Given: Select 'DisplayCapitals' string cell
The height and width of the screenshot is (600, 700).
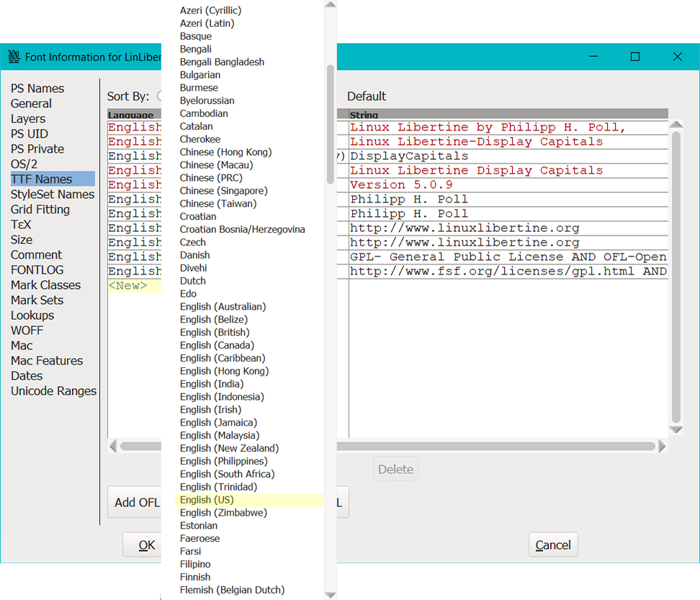Looking at the screenshot, I should 508,156.
